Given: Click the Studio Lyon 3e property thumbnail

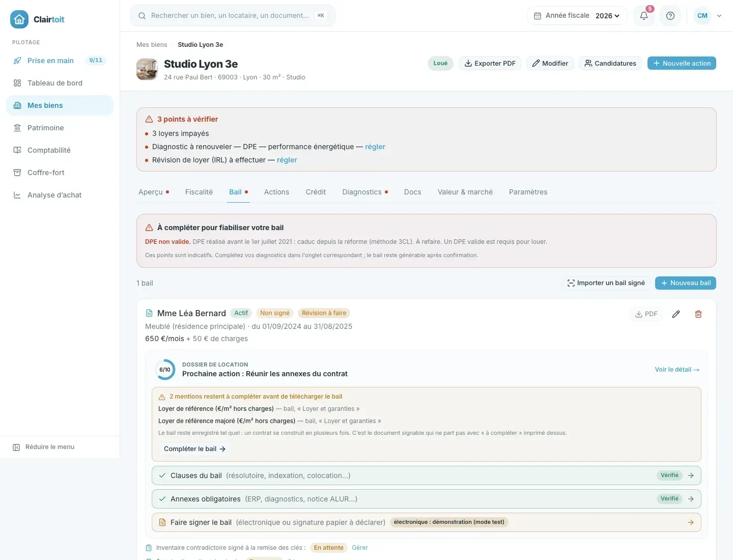Looking at the screenshot, I should point(147,69).
